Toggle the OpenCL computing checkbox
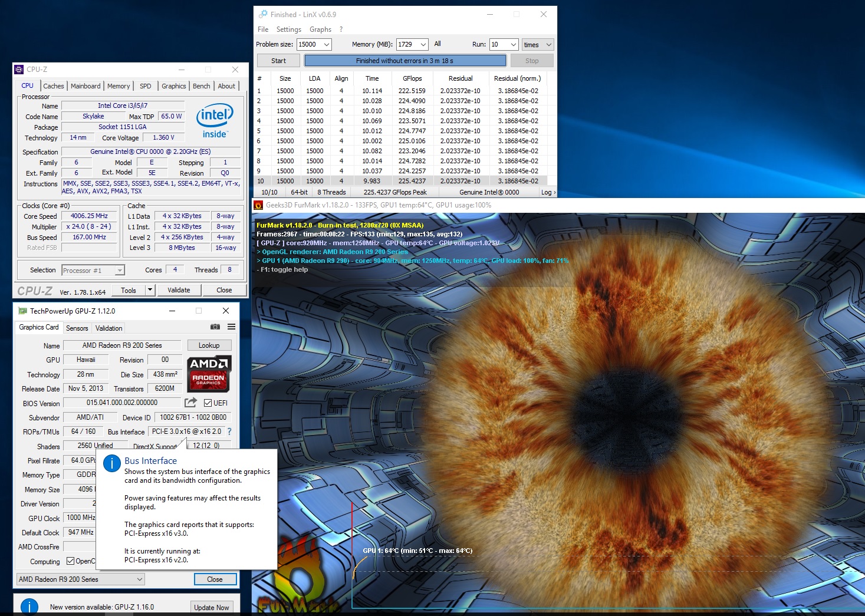Viewport: 865px width, 616px height. [70, 561]
